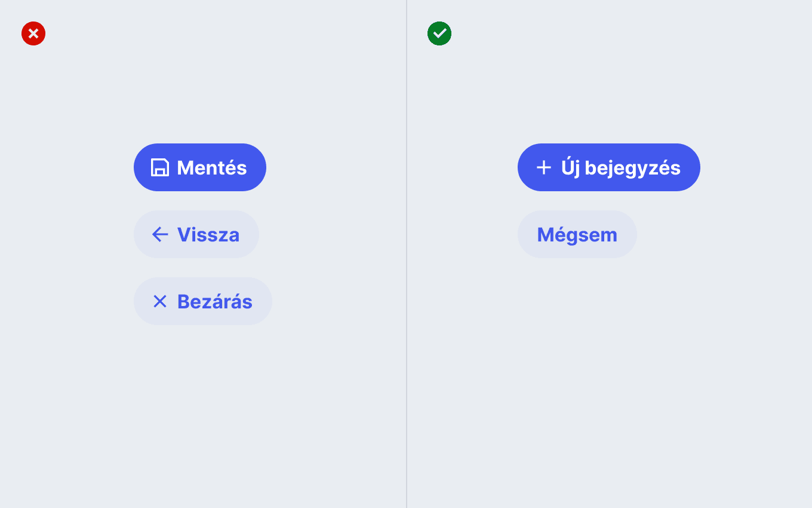Create a new entry with Új bejegyzés
The image size is (812, 508).
tap(609, 167)
